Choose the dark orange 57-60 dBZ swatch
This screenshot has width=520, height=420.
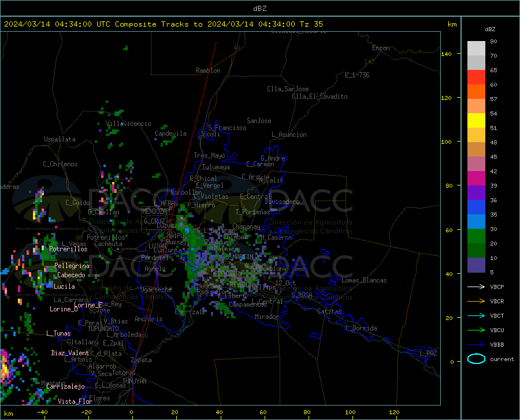point(476,92)
